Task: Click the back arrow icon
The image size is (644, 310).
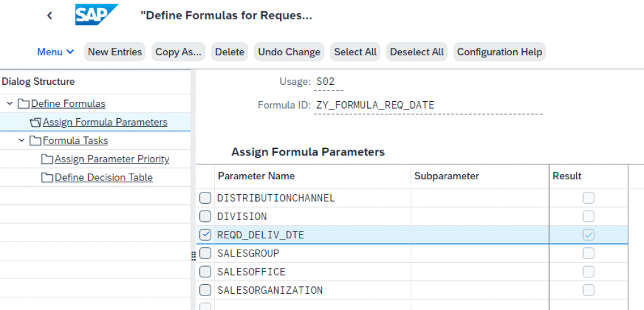Action: pos(50,16)
